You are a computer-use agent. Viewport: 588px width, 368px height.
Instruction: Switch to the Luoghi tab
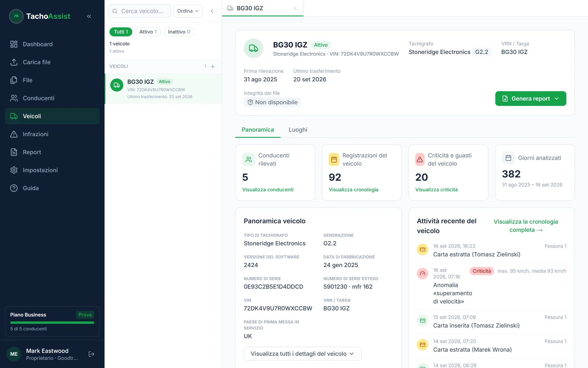(298, 130)
